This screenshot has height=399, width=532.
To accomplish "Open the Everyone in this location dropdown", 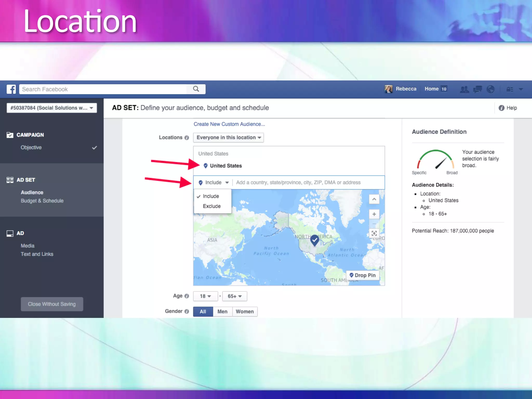I will click(228, 137).
